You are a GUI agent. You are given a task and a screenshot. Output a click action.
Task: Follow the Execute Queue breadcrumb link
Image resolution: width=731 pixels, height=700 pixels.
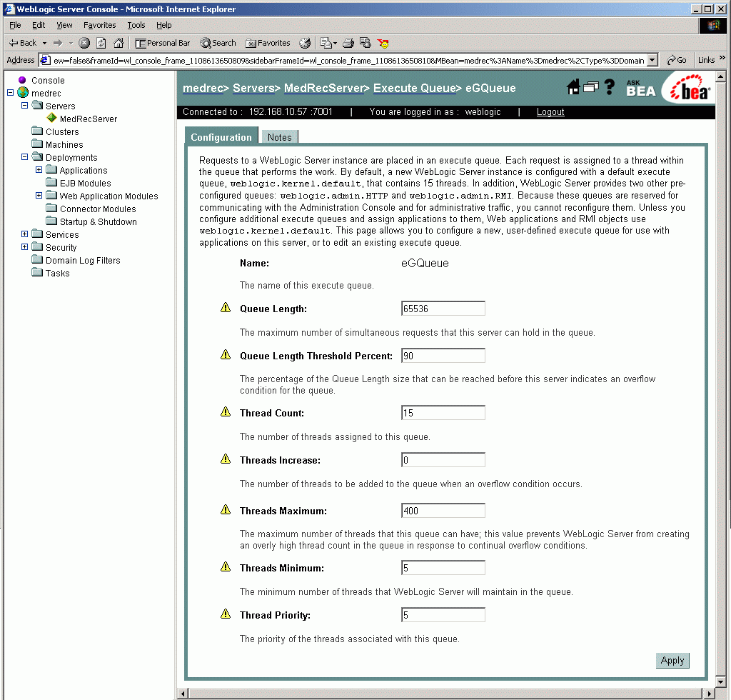415,88
